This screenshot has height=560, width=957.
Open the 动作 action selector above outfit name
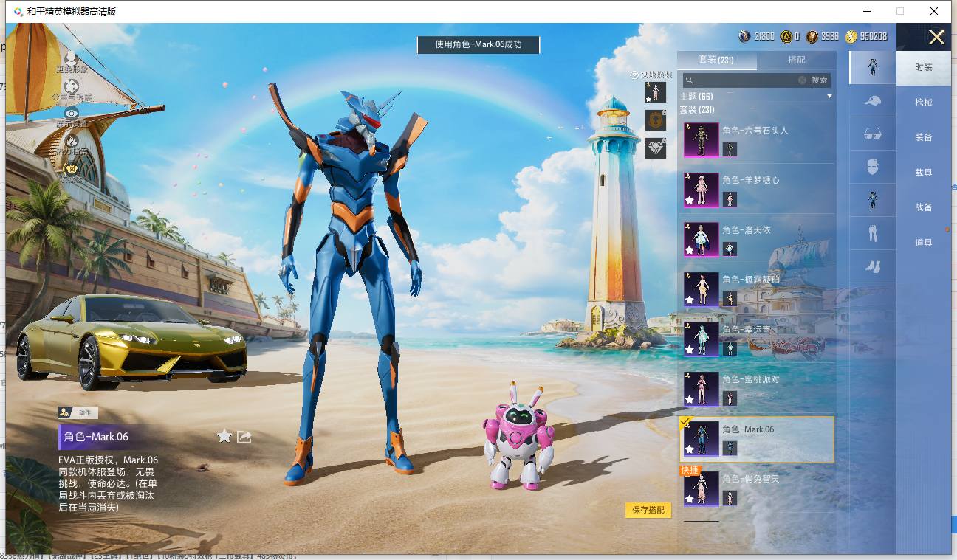pos(78,413)
